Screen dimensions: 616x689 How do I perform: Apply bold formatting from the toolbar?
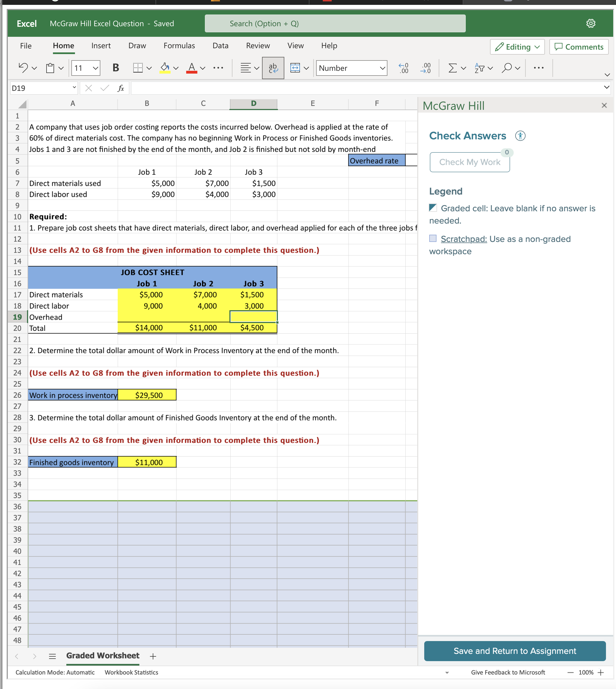click(x=115, y=68)
